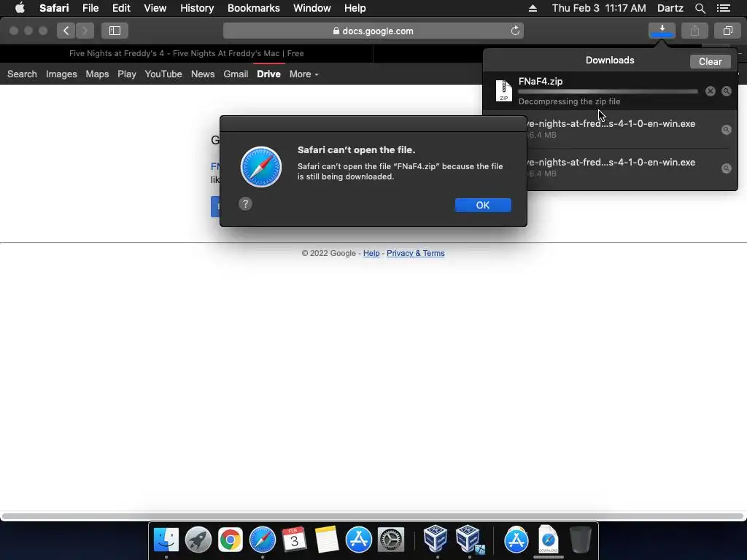The width and height of the screenshot is (747, 560).
Task: Open the Downloads stack in the Dock
Action: coord(549,540)
